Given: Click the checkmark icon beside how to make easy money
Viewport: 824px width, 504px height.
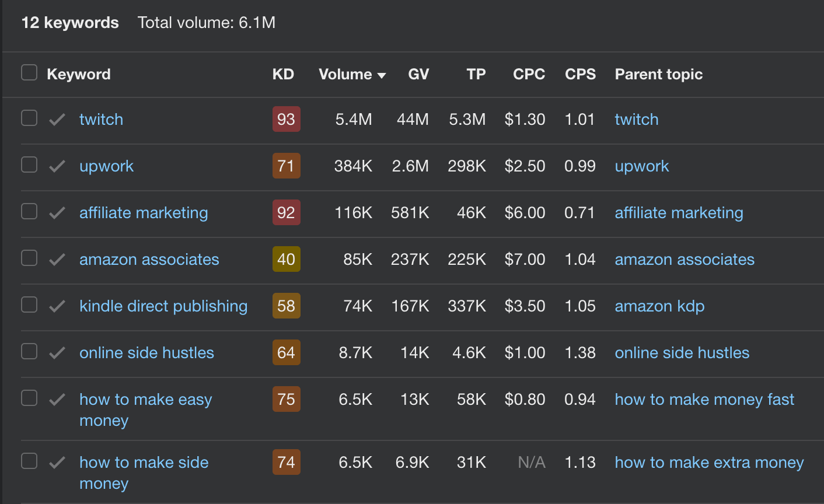Looking at the screenshot, I should [x=57, y=398].
